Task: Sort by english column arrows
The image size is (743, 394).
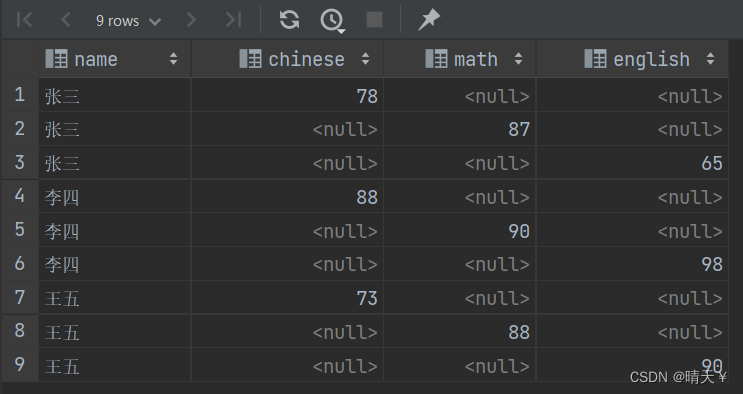Action: [x=710, y=59]
